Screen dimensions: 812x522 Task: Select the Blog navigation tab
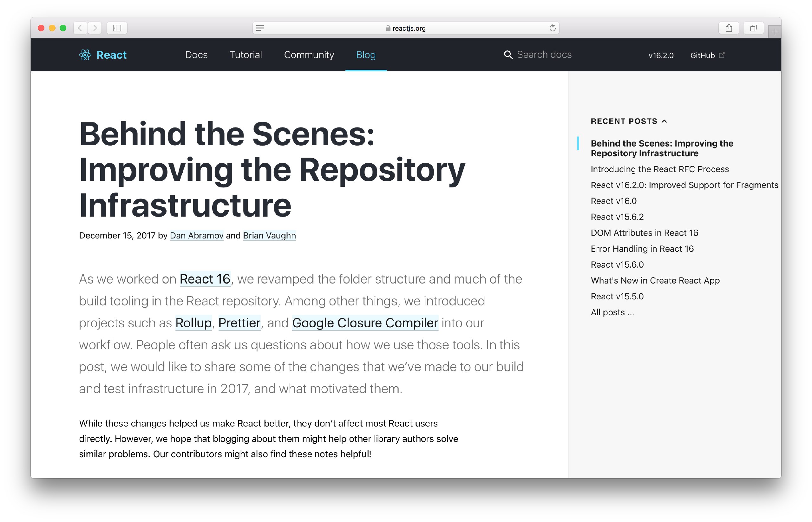coord(365,55)
